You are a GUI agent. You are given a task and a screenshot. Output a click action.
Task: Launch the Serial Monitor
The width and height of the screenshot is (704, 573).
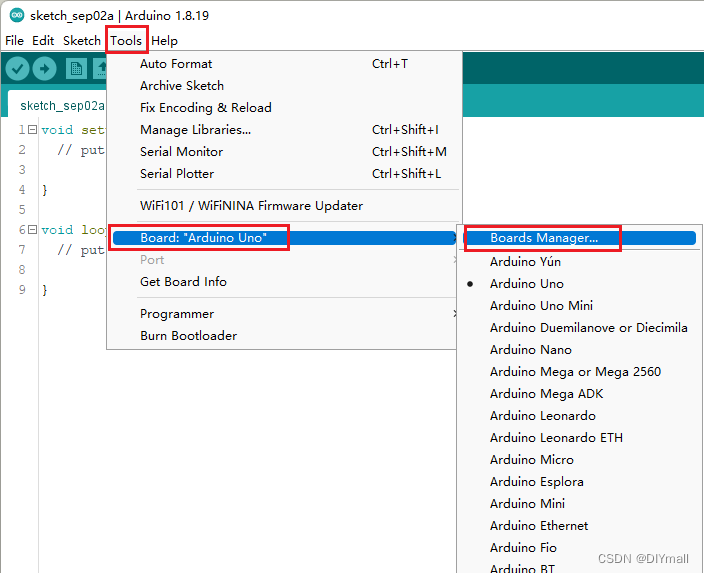click(x=284, y=152)
